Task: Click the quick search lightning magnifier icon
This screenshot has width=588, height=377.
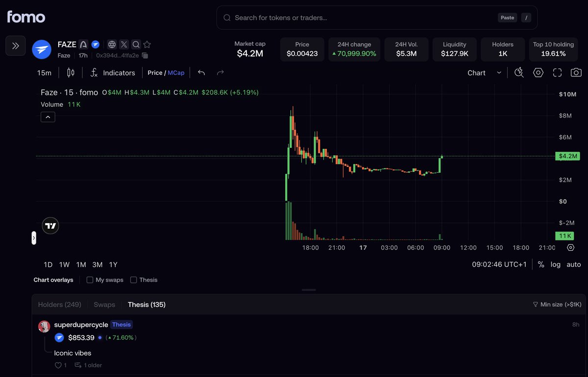Action: pyautogui.click(x=519, y=73)
